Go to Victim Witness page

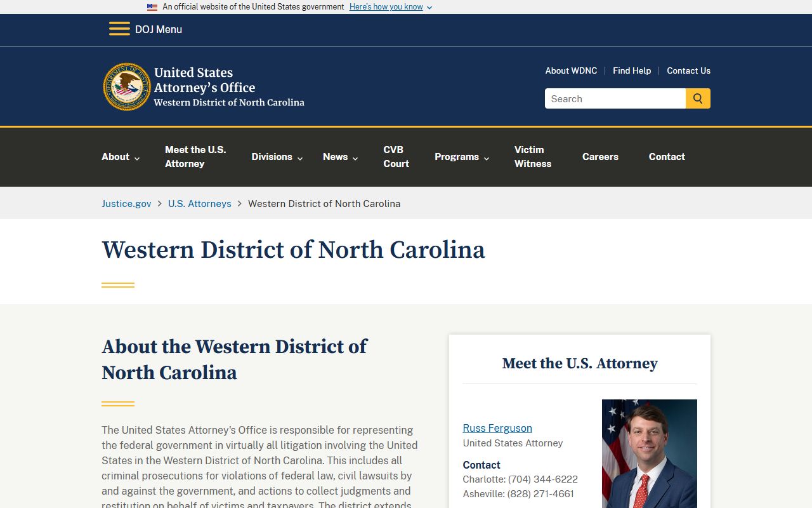533,157
